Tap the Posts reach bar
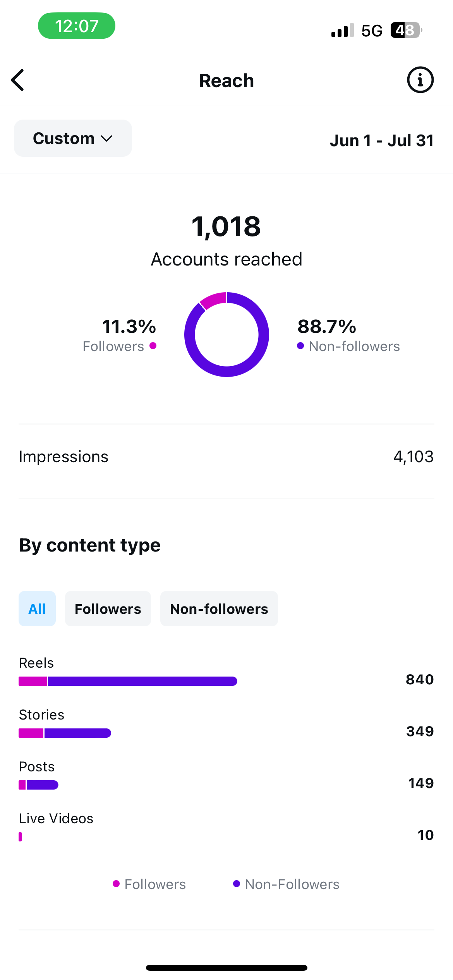The image size is (453, 980). pyautogui.click(x=39, y=785)
